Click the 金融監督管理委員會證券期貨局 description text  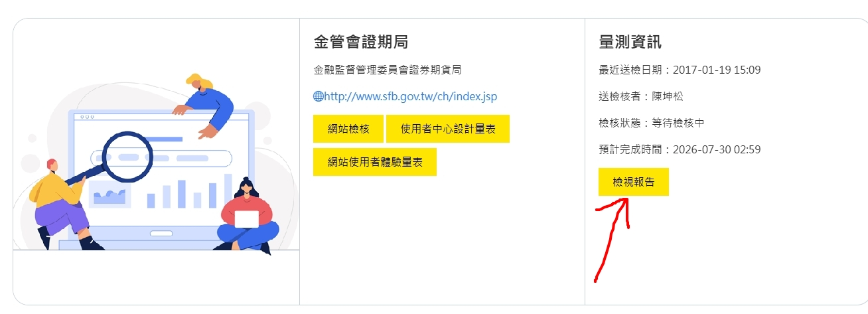388,70
